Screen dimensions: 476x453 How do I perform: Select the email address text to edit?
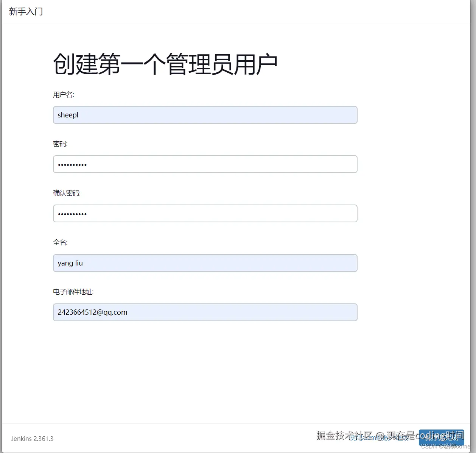click(x=92, y=312)
